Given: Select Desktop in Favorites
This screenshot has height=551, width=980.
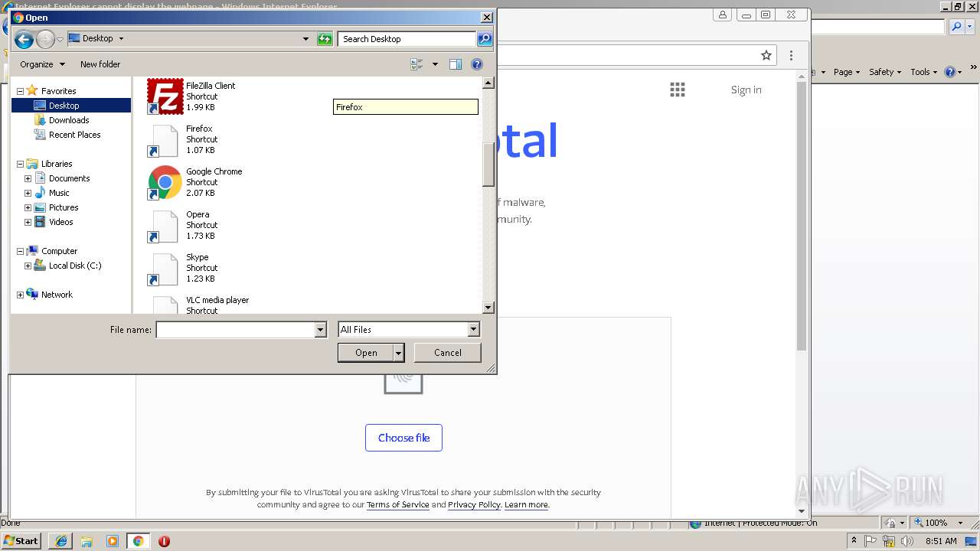Looking at the screenshot, I should [64, 106].
